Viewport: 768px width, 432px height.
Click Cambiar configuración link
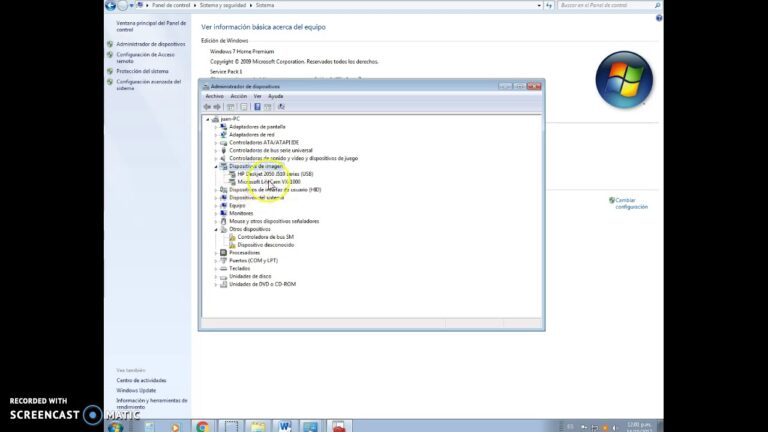631,203
